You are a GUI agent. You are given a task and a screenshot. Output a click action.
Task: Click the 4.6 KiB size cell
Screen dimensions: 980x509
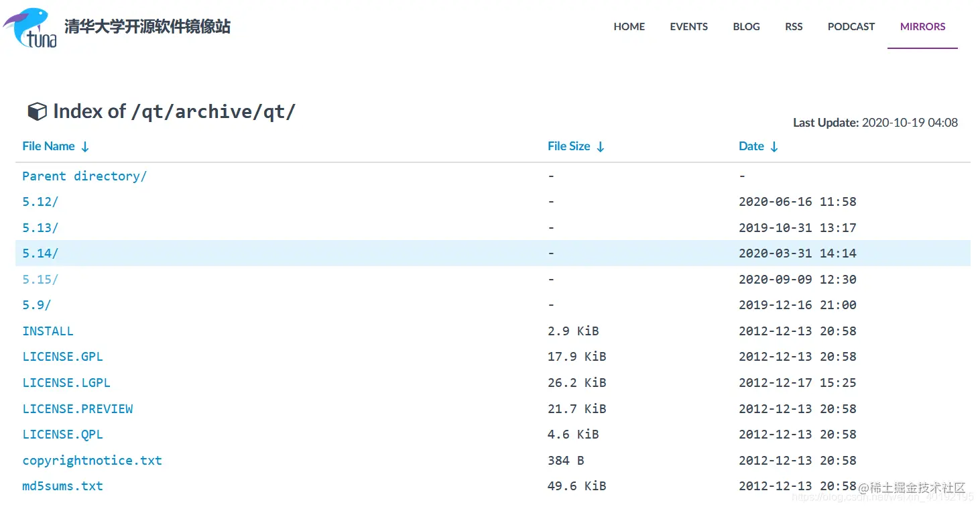point(573,435)
